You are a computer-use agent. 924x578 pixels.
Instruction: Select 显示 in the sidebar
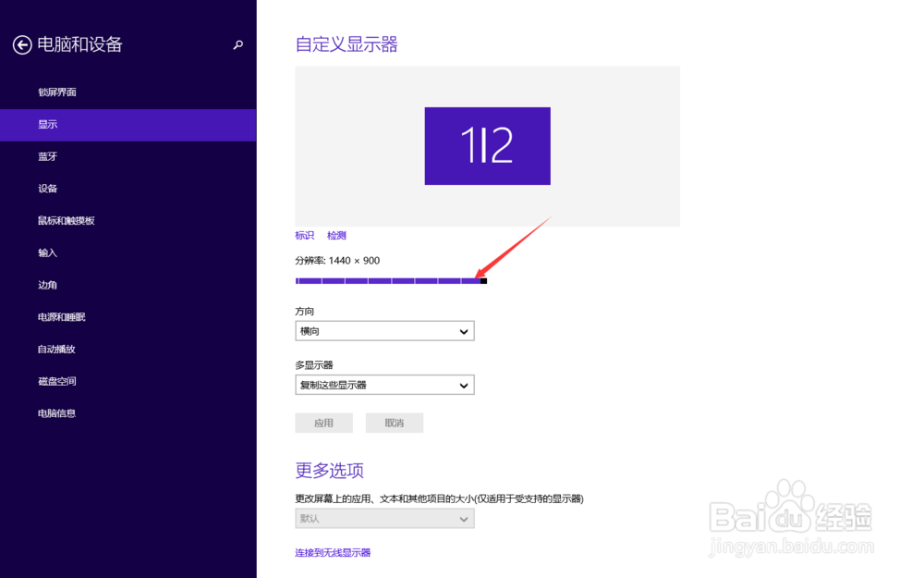tap(128, 125)
